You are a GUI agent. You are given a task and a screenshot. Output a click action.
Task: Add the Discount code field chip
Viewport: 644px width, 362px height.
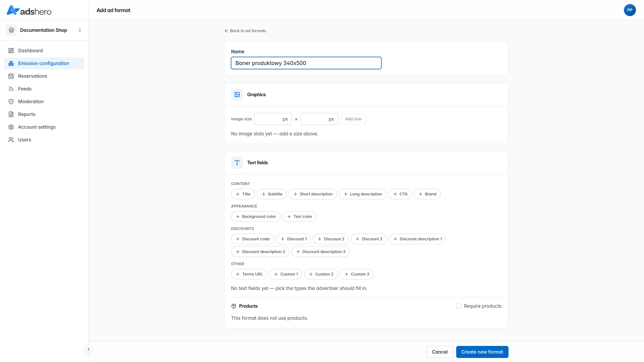252,239
